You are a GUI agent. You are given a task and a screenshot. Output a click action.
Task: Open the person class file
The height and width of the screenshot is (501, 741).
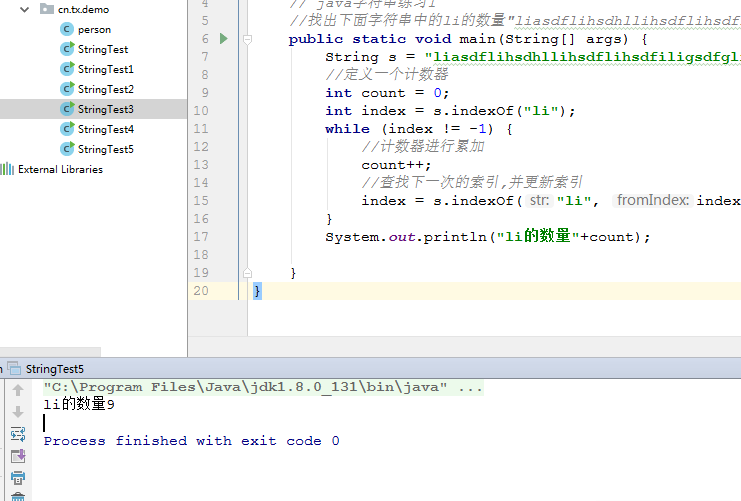[94, 29]
